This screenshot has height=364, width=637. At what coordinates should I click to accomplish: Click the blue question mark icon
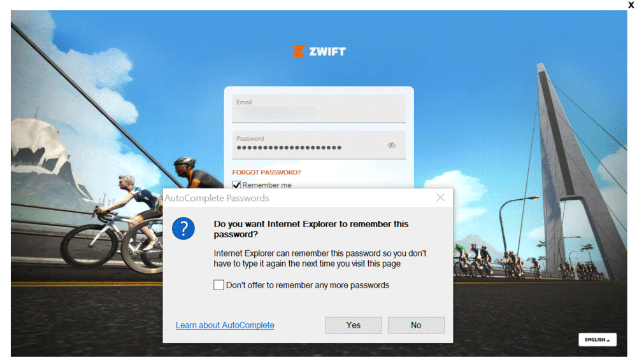point(183,228)
